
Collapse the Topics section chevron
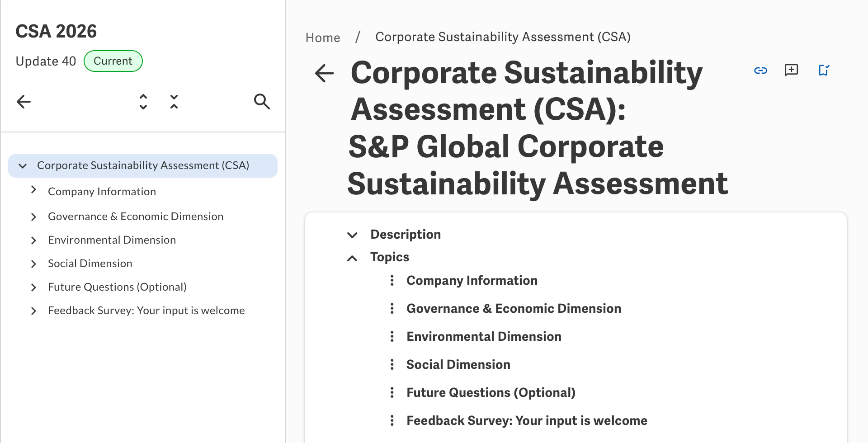pos(352,258)
